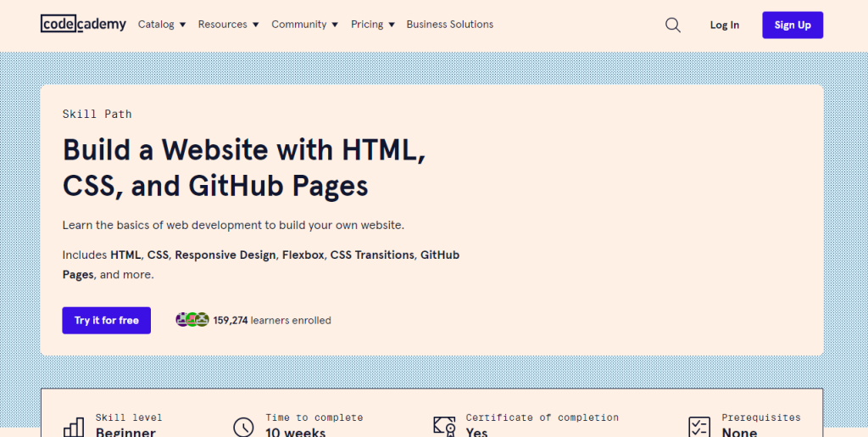Click the Sign Up button
The image size is (868, 437).
click(x=793, y=25)
